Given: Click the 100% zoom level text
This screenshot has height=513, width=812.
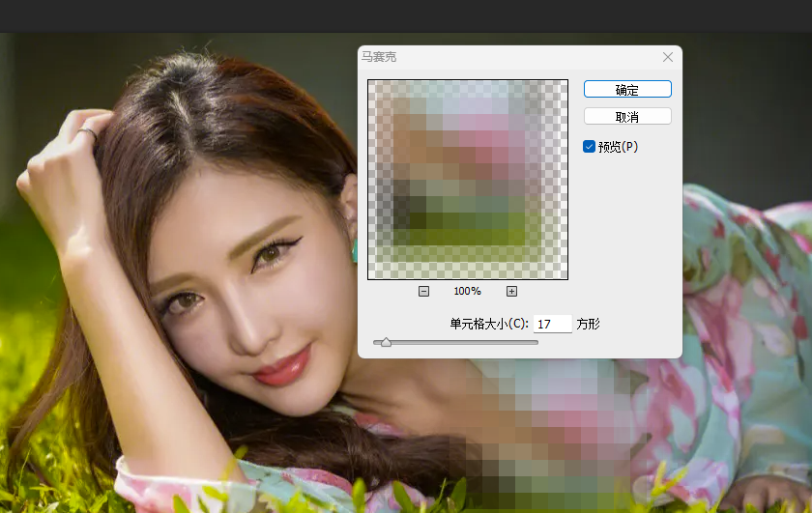Looking at the screenshot, I should (x=467, y=292).
